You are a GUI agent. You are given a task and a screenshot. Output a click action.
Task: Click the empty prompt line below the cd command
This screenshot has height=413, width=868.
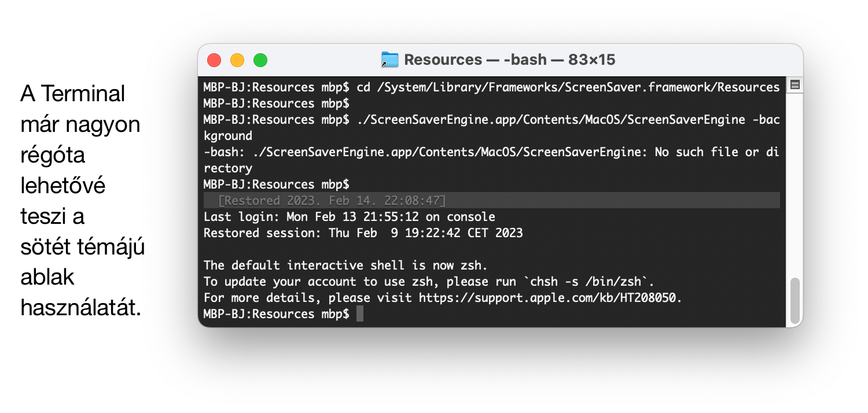point(277,104)
